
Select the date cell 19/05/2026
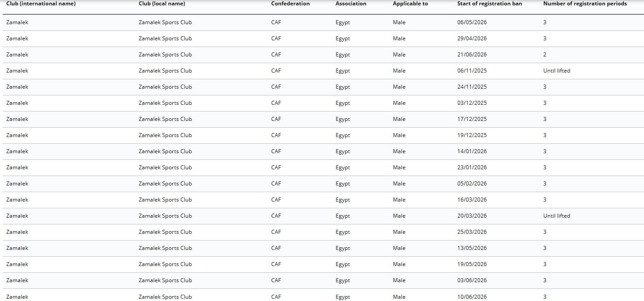[x=472, y=264]
